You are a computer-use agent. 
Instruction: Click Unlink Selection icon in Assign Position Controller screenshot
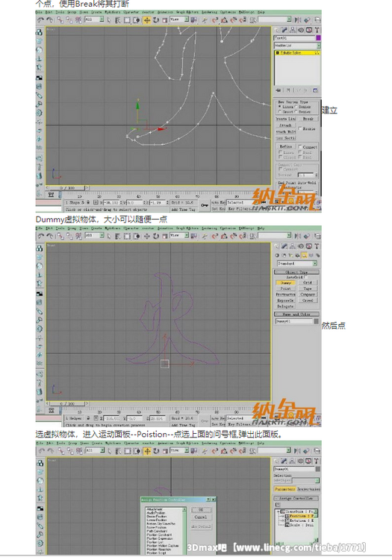point(69,451)
